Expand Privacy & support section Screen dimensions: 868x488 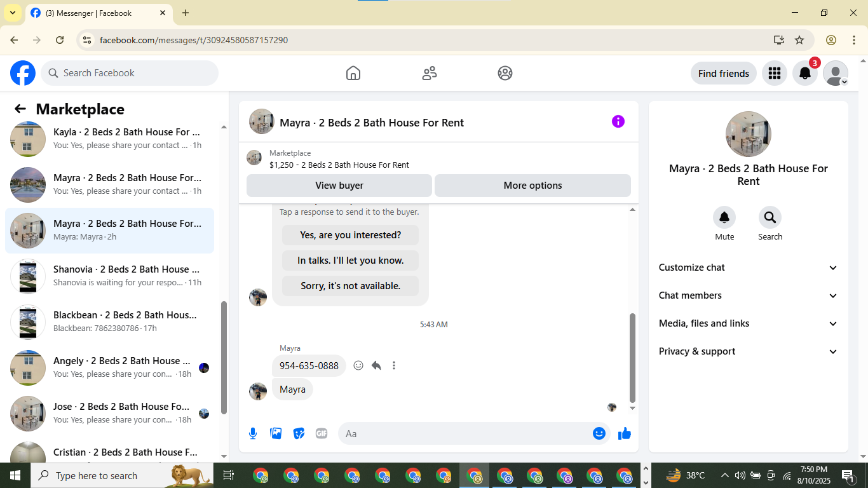(749, 351)
